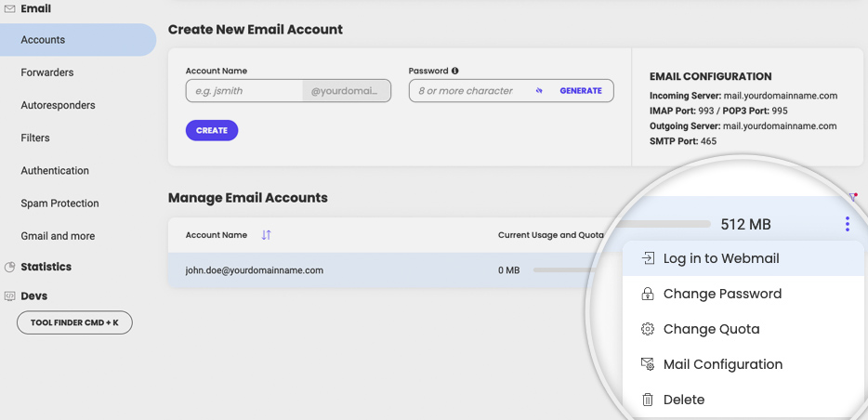Click the Devs code icon
The image size is (868, 420).
point(9,296)
